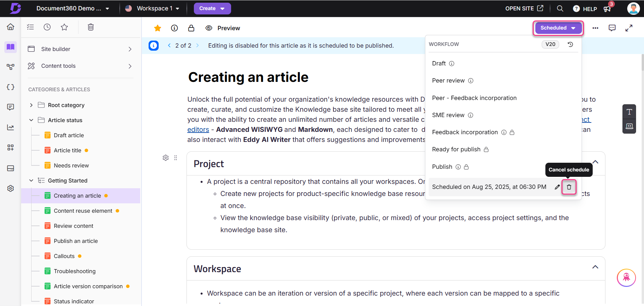
Task: Edit the schedule with pencil icon
Action: point(557,187)
